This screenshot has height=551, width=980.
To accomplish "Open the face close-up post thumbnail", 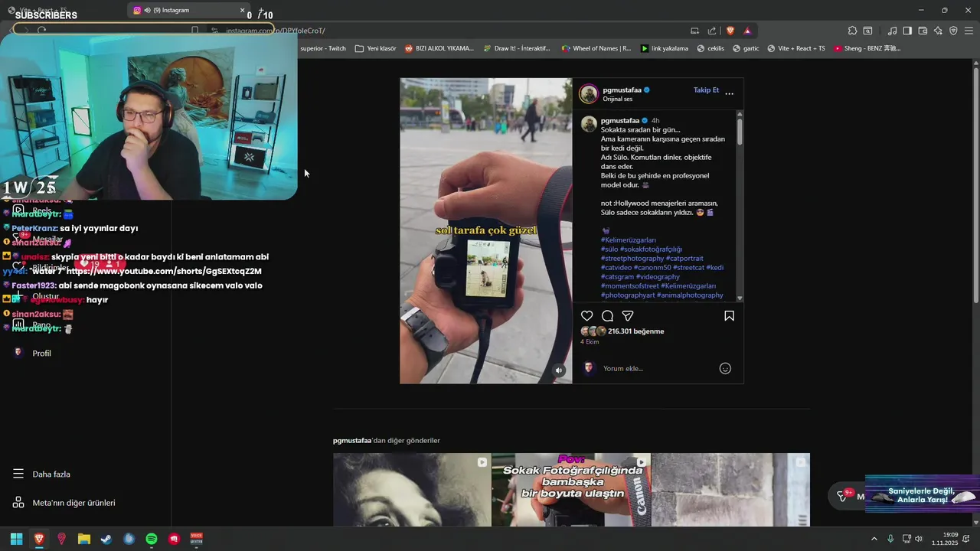I will click(412, 490).
